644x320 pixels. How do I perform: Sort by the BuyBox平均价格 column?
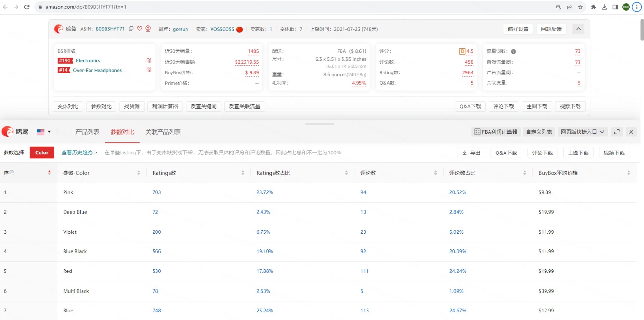(x=629, y=173)
